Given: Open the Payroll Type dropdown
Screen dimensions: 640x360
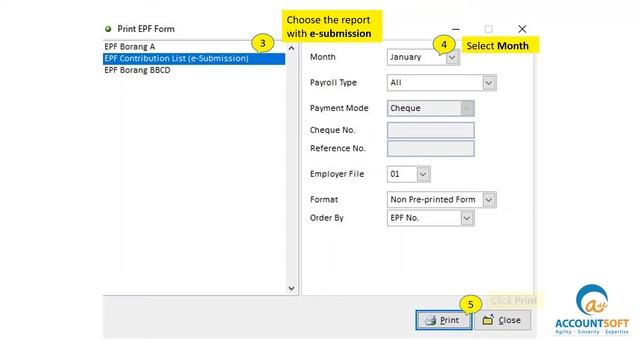Looking at the screenshot, I should 489,83.
